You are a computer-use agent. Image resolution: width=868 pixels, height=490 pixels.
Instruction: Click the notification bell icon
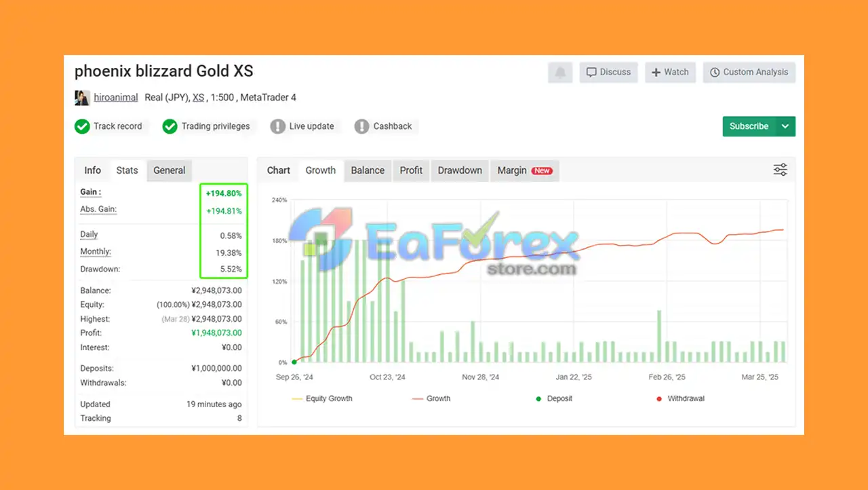560,73
